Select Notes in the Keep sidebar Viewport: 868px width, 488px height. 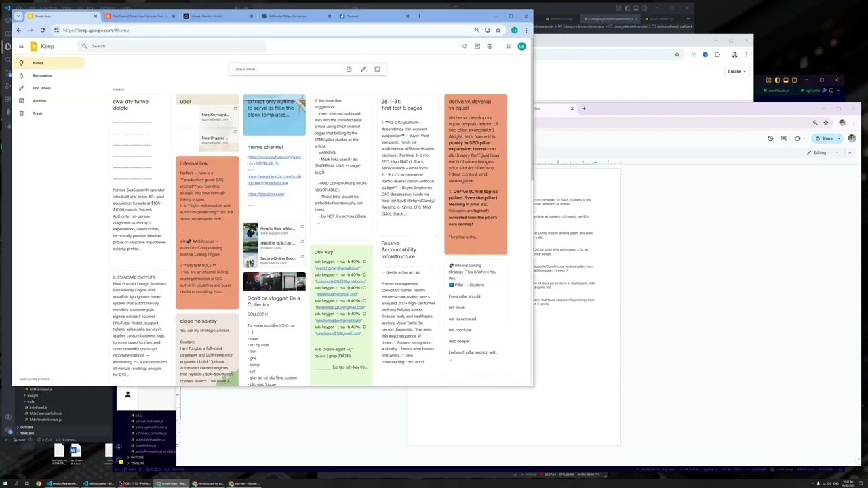[47, 63]
